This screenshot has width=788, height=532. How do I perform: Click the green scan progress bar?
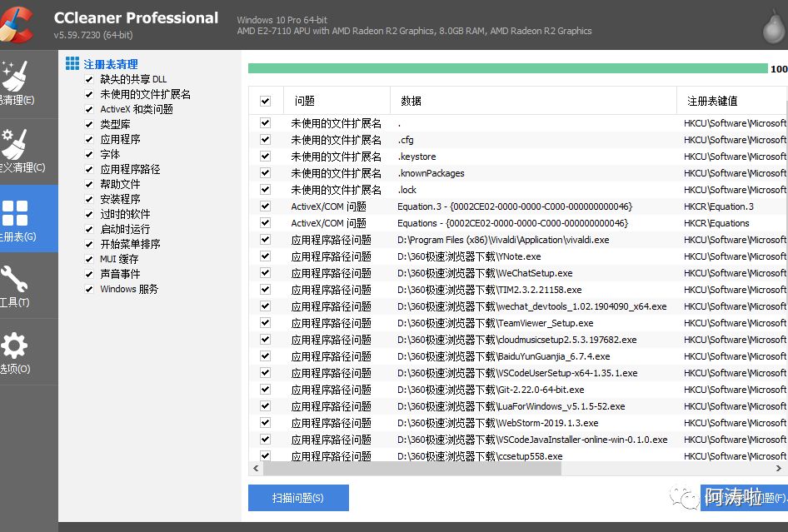pyautogui.click(x=507, y=69)
